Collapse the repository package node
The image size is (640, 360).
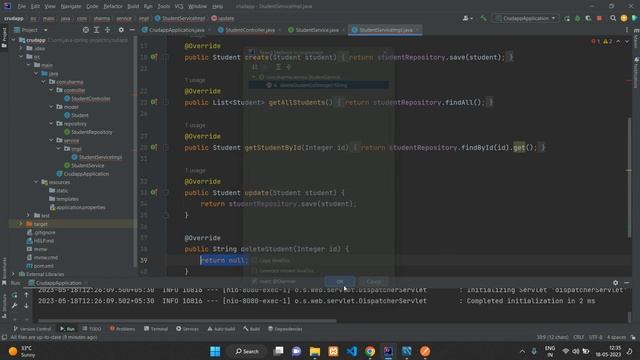click(x=51, y=124)
